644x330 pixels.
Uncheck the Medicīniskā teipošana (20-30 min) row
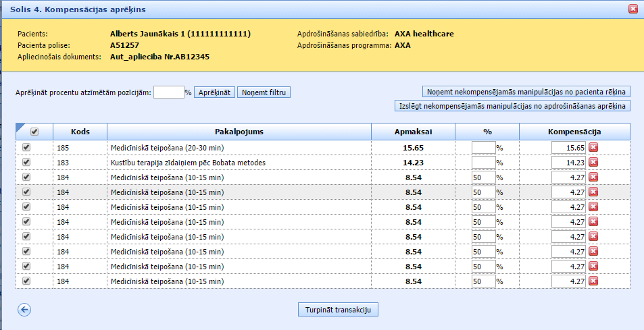(x=27, y=147)
